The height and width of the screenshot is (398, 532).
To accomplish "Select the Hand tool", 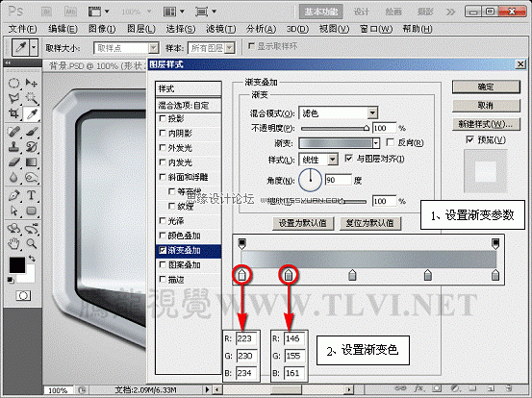I will 13,243.
